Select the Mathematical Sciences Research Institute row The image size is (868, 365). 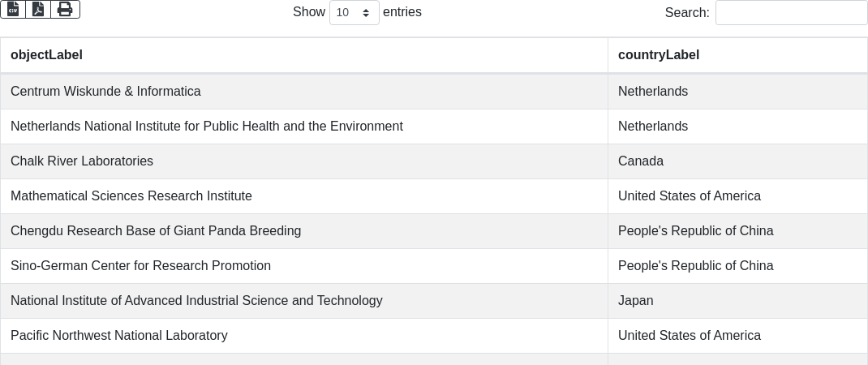click(131, 196)
